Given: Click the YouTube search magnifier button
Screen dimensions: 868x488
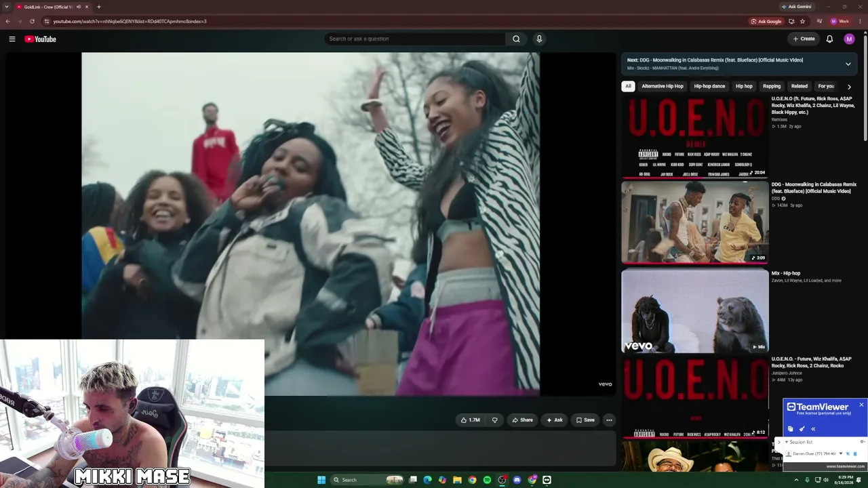Looking at the screenshot, I should click(x=516, y=39).
